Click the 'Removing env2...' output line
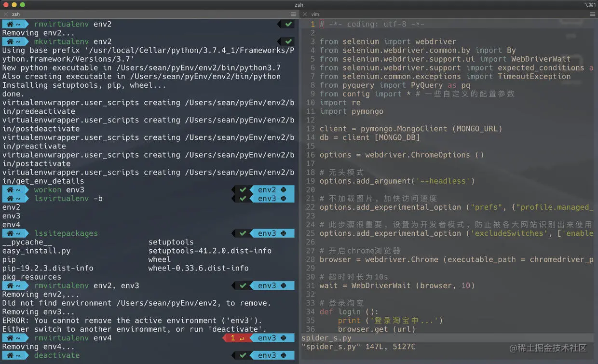 click(x=39, y=33)
